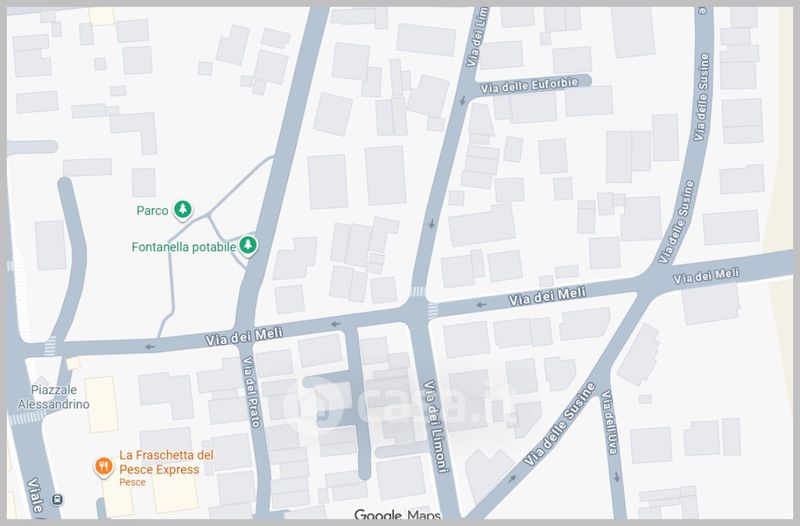This screenshot has width=800, height=526.
Task: Click the one-way arrow beside Via delle Euforbie
Action: point(463,100)
